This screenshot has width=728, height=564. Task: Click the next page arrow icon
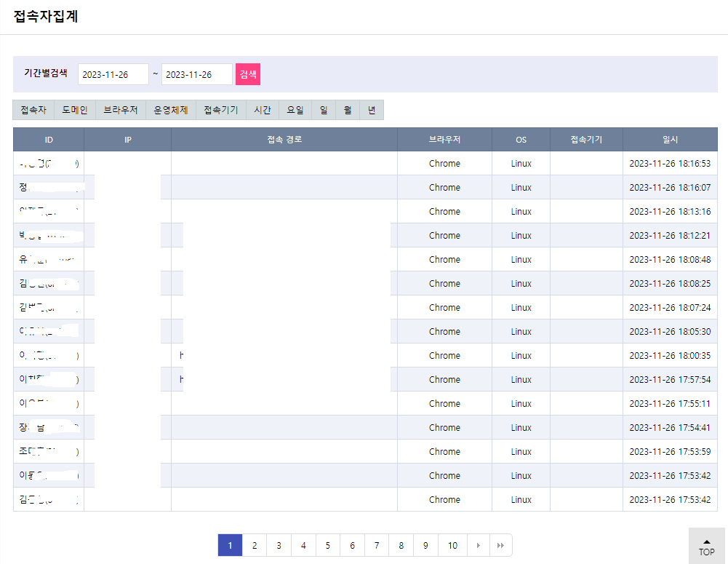coord(478,545)
